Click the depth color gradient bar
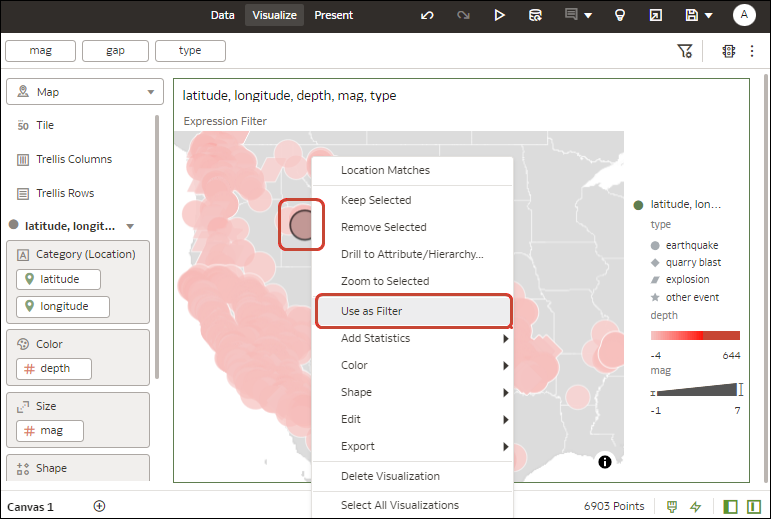Viewport: 771px width, 519px height. pyautogui.click(x=695, y=336)
